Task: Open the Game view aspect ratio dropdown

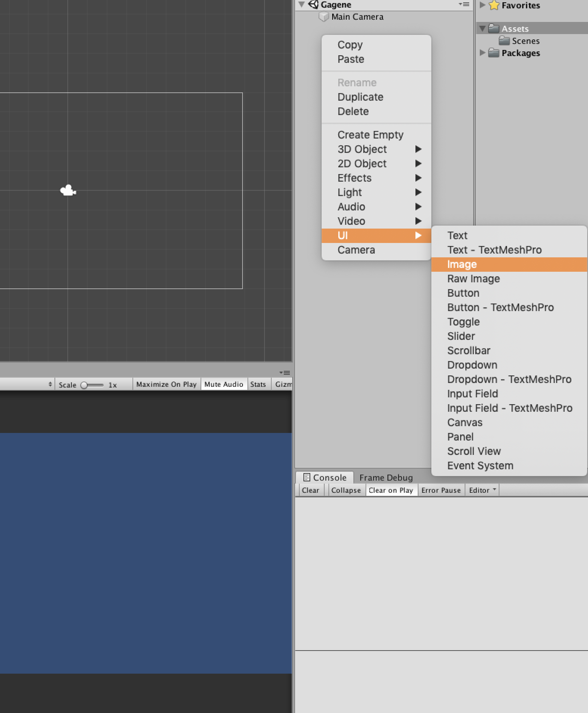Action: click(26, 384)
